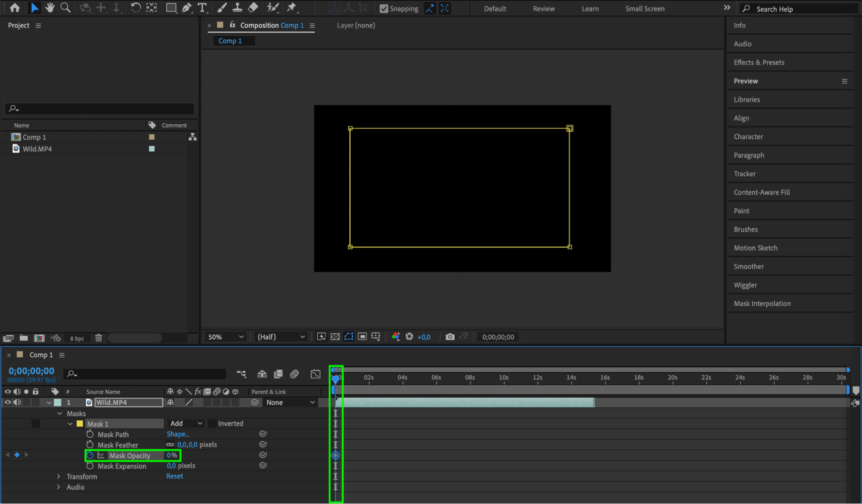Select the Puppet Pin tool

tap(292, 7)
